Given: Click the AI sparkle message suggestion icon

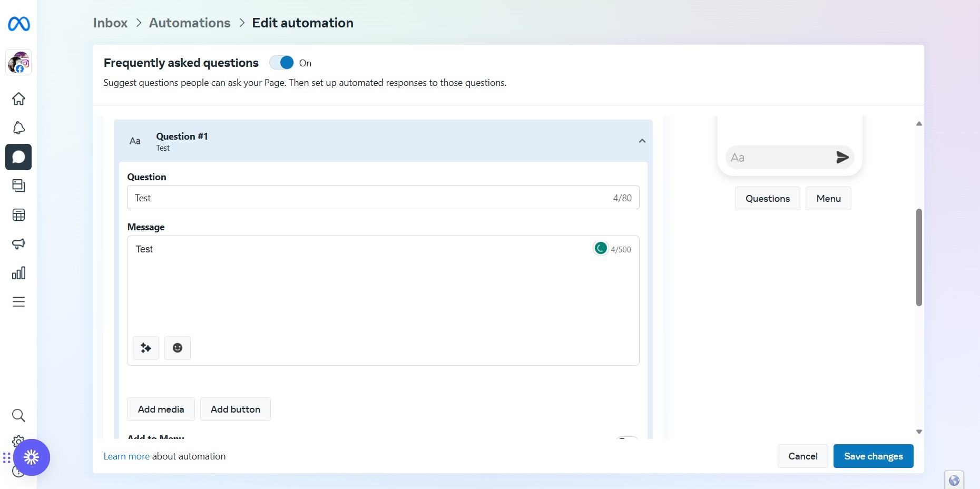Looking at the screenshot, I should 146,348.
